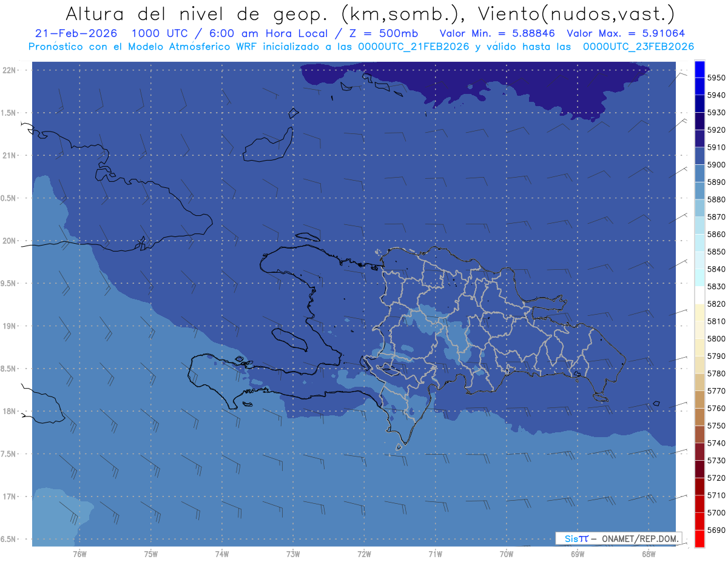
Task: Click the 5690 value on the color scale
Action: (716, 530)
